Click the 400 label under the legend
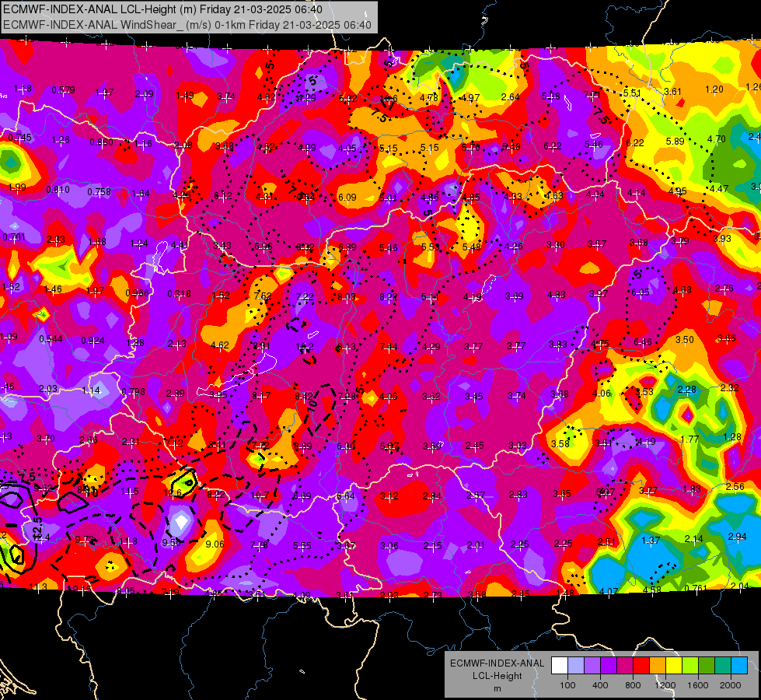 click(600, 685)
